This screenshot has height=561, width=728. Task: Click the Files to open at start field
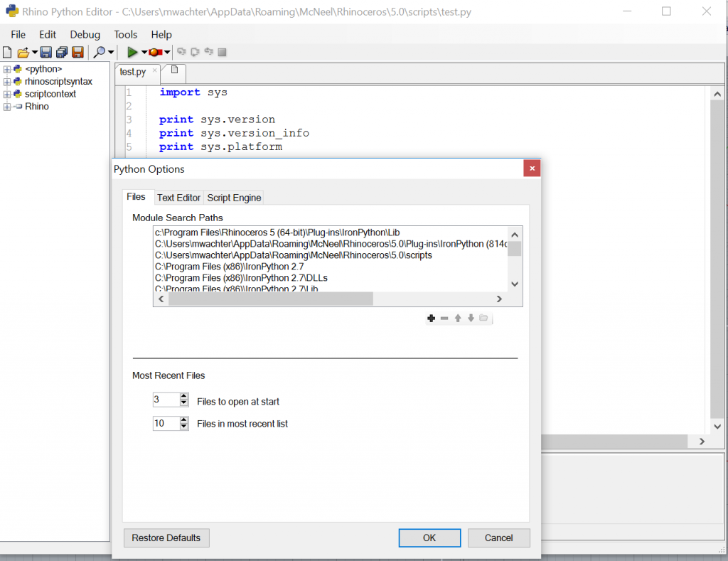pos(166,400)
